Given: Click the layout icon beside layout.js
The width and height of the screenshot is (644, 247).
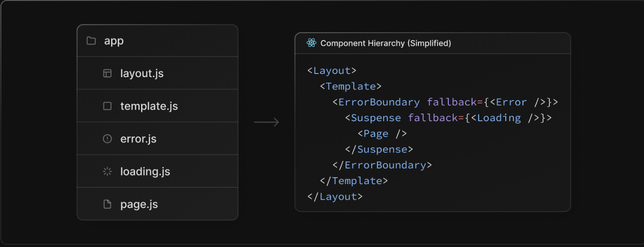Looking at the screenshot, I should 107,73.
